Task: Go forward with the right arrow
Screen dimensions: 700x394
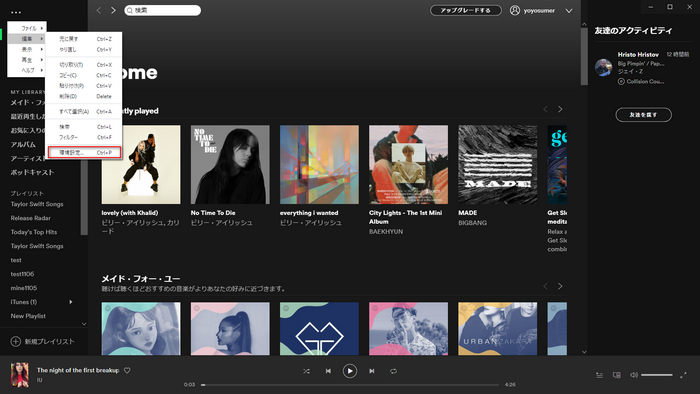Action: pyautogui.click(x=113, y=10)
